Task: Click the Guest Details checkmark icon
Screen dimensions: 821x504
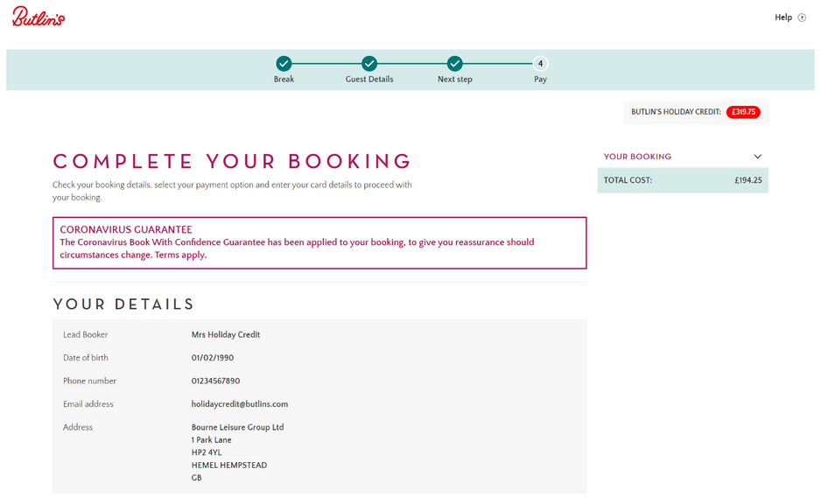Action: (368, 64)
